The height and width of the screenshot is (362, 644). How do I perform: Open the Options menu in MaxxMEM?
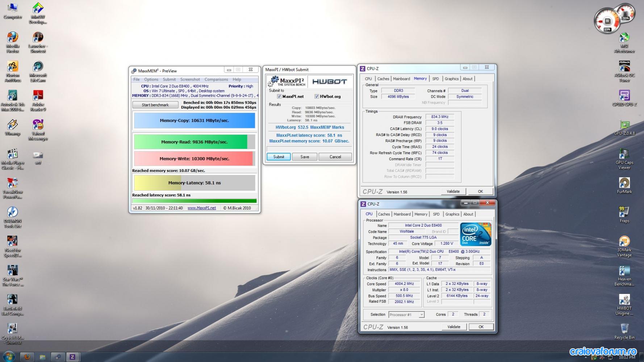[151, 79]
